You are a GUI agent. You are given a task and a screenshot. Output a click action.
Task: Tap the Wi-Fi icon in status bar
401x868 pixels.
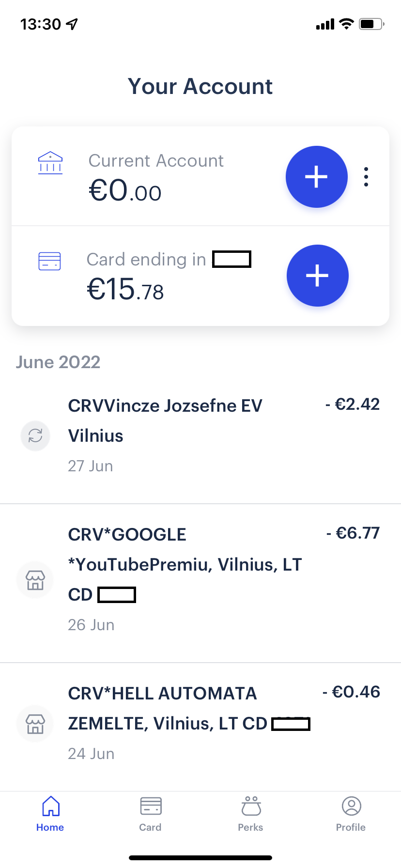pyautogui.click(x=346, y=24)
